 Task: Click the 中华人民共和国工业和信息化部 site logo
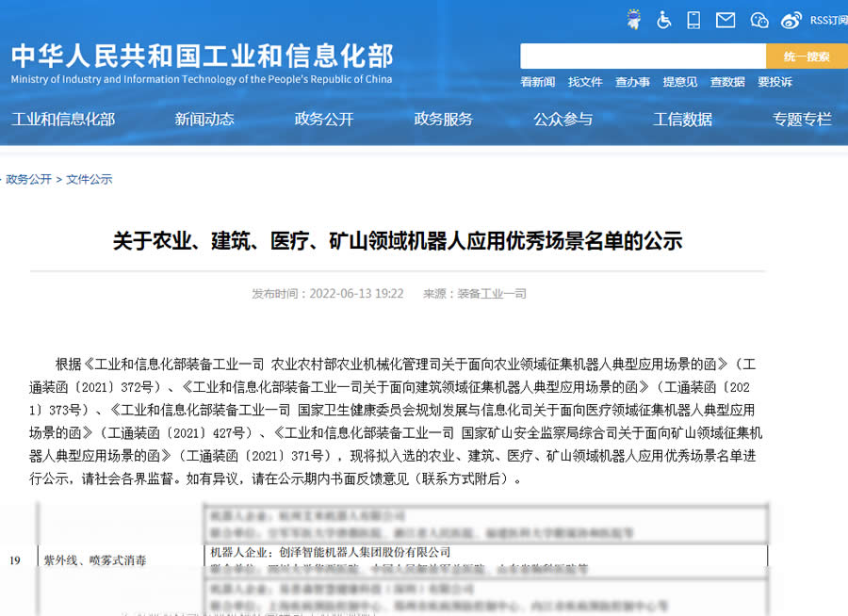[x=202, y=63]
